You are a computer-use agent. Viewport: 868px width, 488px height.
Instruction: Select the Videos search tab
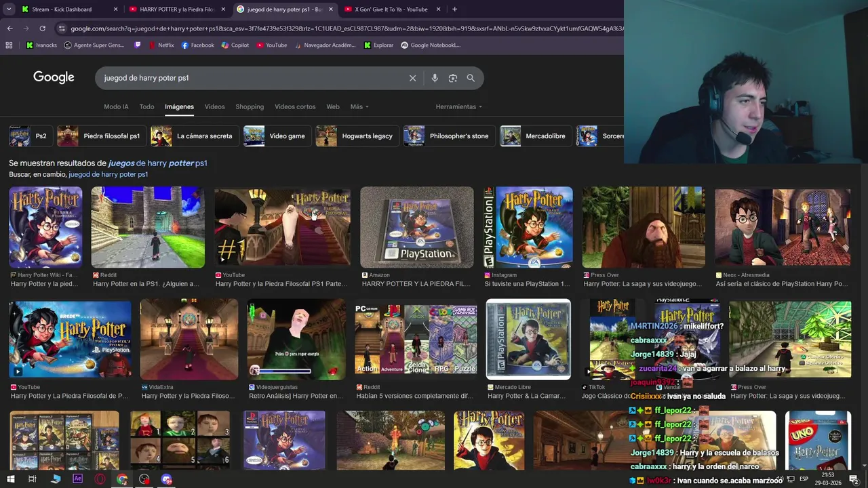click(x=214, y=106)
